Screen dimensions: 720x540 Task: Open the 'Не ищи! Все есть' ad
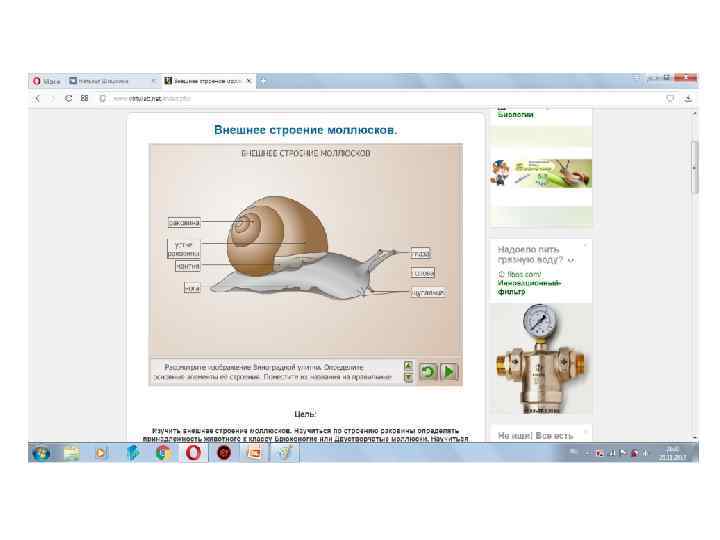point(535,435)
